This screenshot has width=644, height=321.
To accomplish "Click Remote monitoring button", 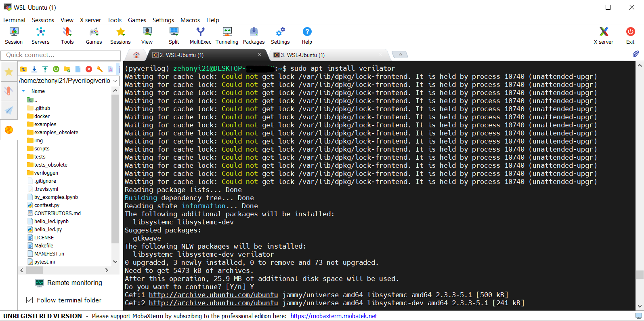I will [69, 283].
